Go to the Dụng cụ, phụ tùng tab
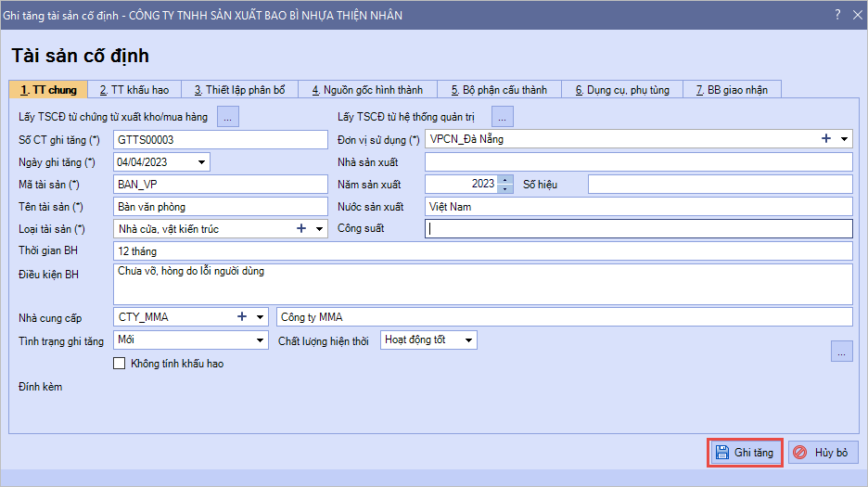Screen dimensions: 868x487 click(x=621, y=90)
